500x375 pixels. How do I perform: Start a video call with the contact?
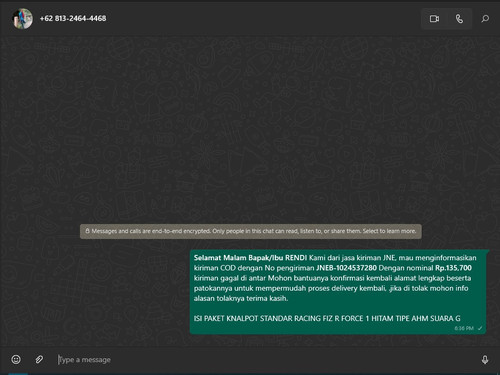[434, 19]
